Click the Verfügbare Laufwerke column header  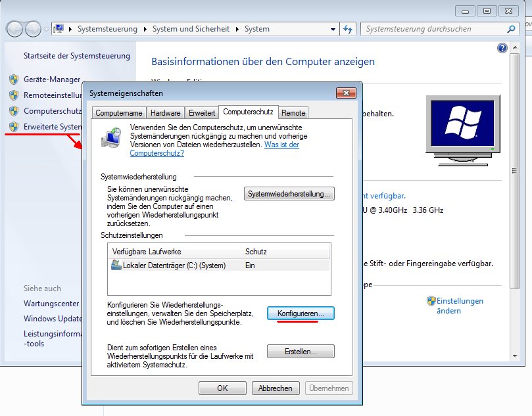point(175,252)
